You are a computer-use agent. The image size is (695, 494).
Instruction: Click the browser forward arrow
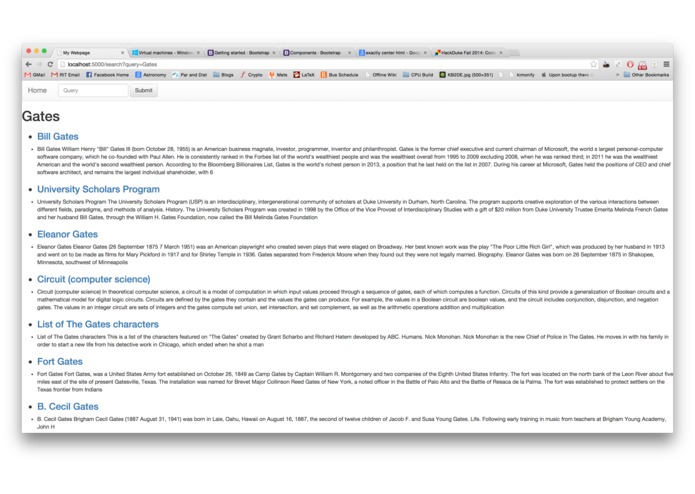[39, 64]
